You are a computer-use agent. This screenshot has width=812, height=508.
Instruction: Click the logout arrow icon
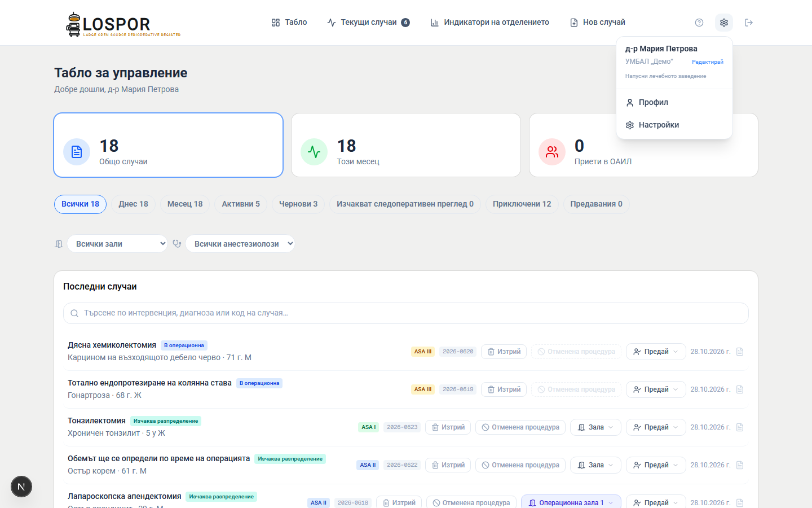[x=749, y=23]
